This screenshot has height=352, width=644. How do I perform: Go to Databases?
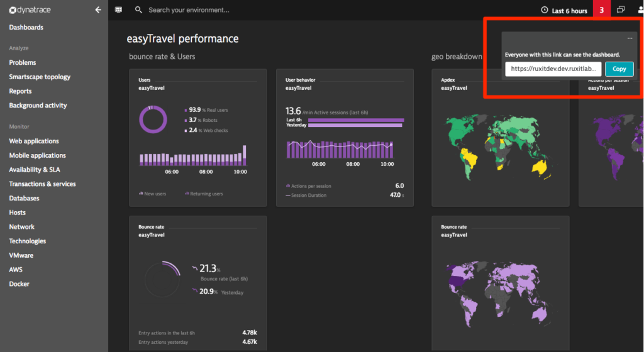tap(25, 198)
